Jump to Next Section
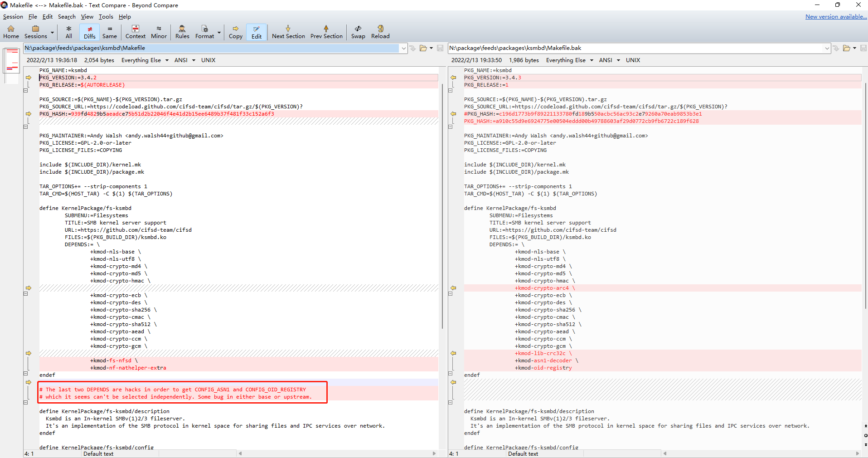The width and height of the screenshot is (868, 458). [x=288, y=32]
